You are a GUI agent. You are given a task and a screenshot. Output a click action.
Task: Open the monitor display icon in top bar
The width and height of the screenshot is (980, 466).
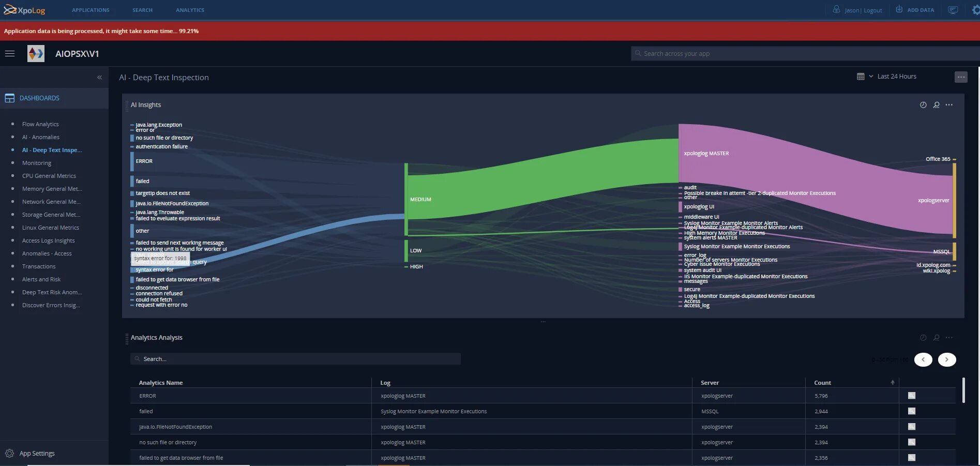coord(953,10)
